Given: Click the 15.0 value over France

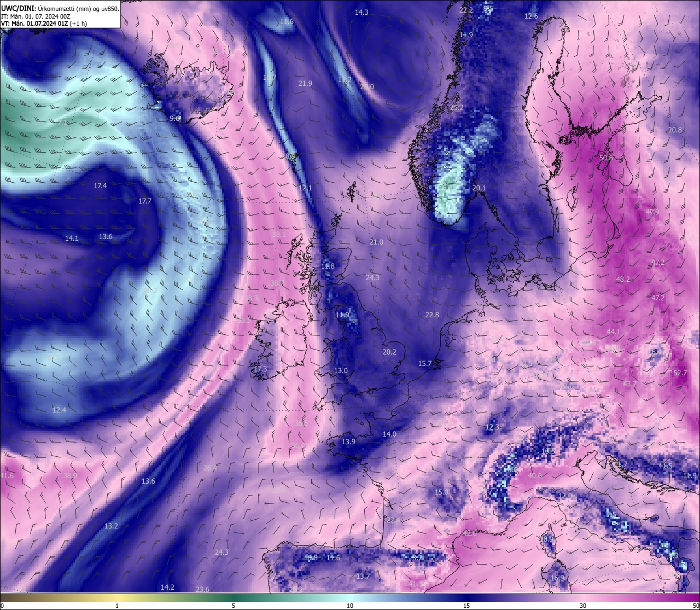Looking at the screenshot, I should coord(441,492).
